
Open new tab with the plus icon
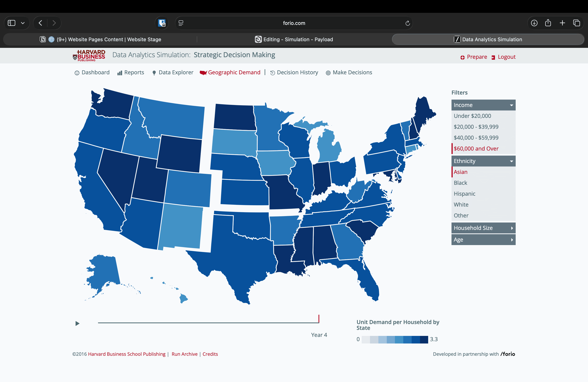pos(562,23)
